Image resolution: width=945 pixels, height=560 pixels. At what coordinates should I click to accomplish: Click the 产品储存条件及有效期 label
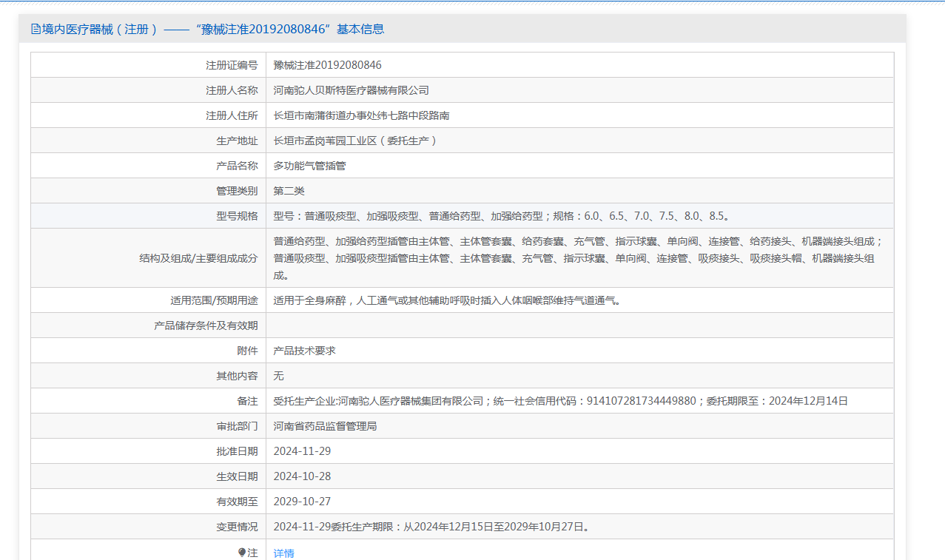[x=206, y=325]
